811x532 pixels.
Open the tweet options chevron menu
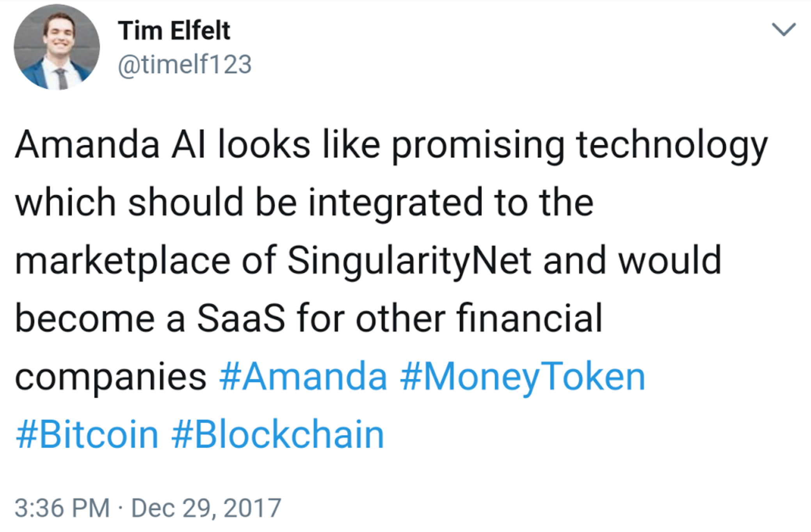[x=783, y=30]
